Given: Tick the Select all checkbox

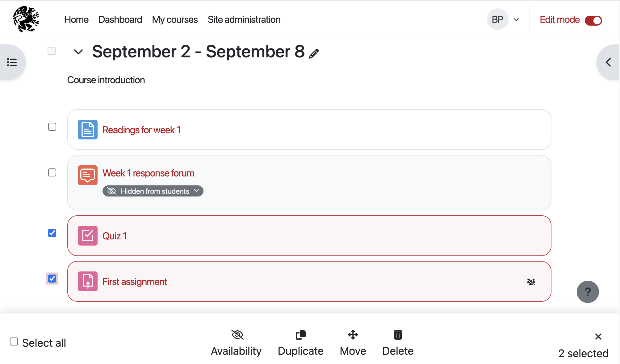Looking at the screenshot, I should pyautogui.click(x=14, y=341).
